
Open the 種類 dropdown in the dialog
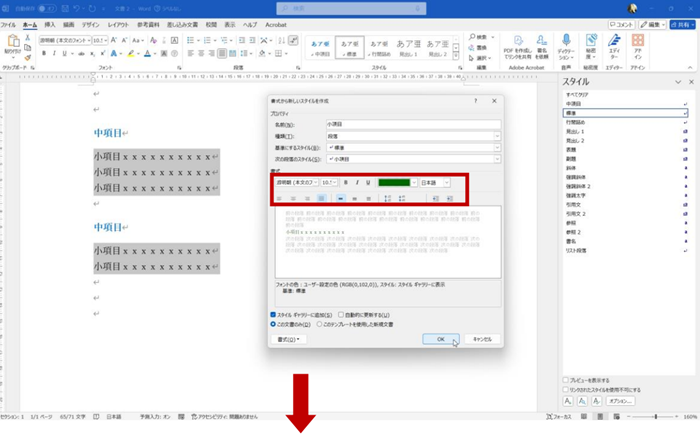(496, 135)
